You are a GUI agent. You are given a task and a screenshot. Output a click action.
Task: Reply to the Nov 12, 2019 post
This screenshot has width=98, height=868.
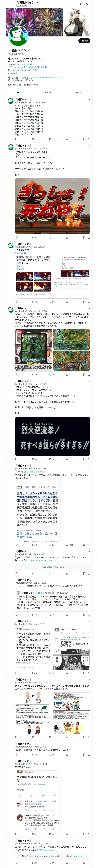click(16, 238)
